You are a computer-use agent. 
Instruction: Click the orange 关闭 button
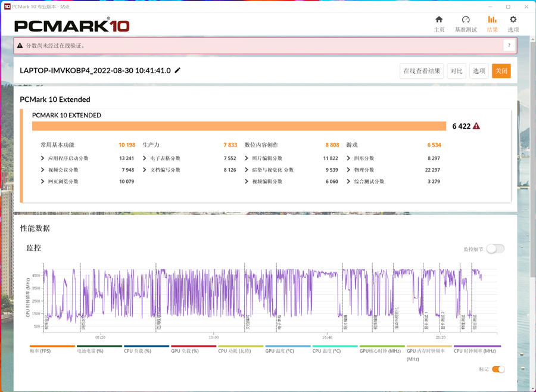501,71
